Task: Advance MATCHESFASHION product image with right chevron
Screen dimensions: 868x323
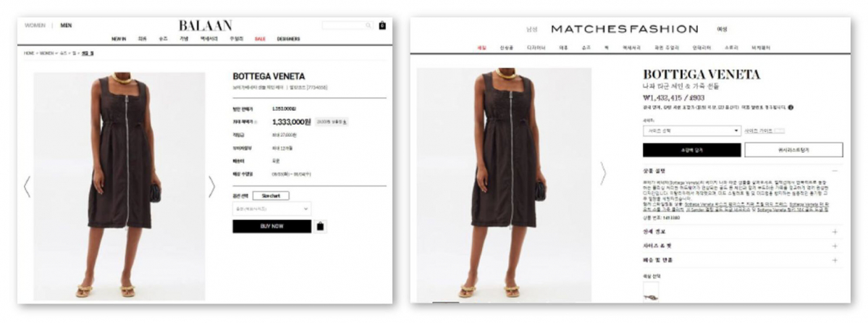Action: pos(603,173)
